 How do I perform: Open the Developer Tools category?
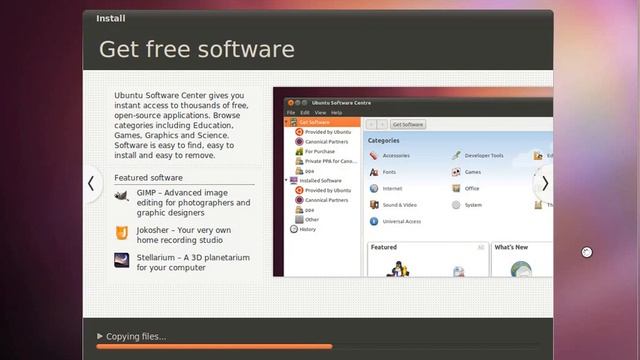pos(478,156)
